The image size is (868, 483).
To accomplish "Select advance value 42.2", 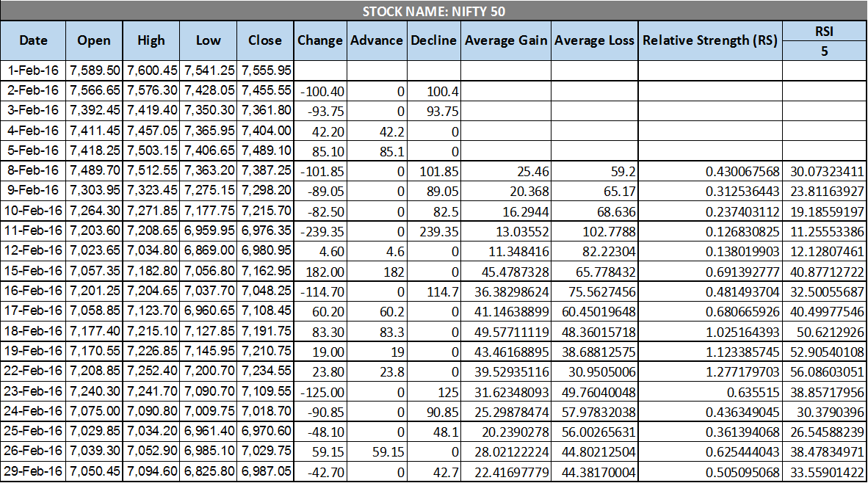I will 377,131.
